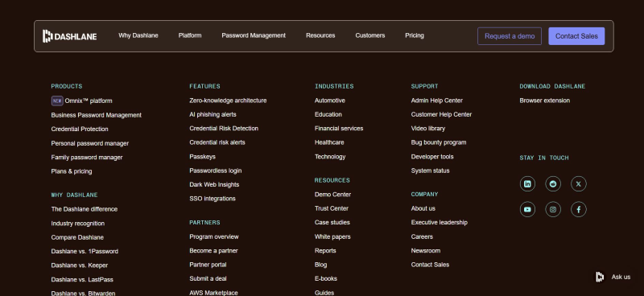Open AI phishing alerts link
Screen dimensions: 644x296
(x=213, y=114)
